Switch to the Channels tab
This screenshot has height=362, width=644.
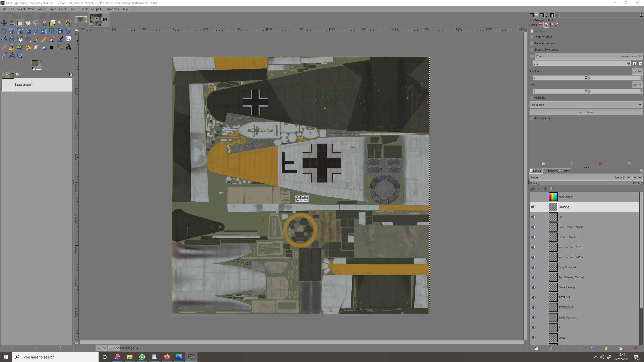pyautogui.click(x=550, y=171)
